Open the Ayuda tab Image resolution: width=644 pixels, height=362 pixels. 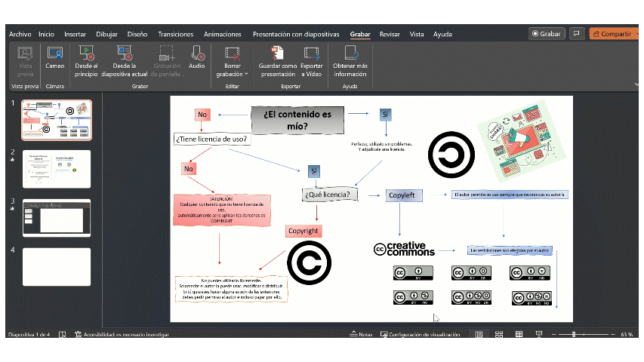tap(442, 35)
